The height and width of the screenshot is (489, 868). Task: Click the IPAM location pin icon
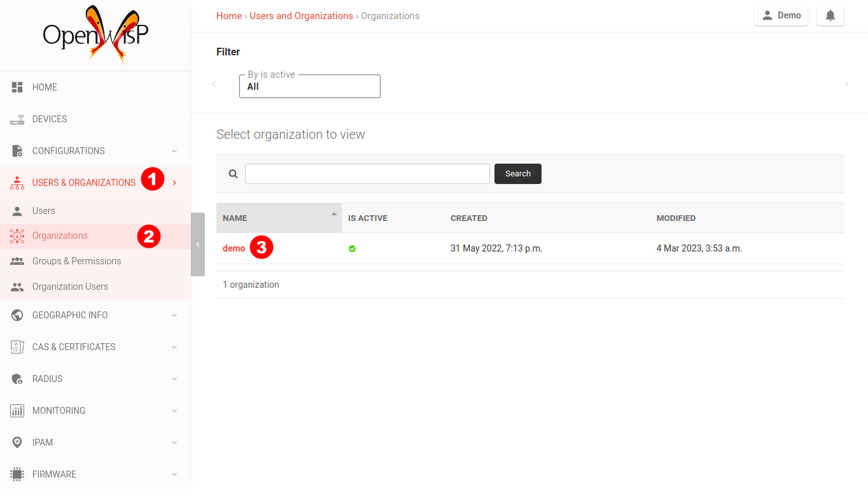[17, 443]
